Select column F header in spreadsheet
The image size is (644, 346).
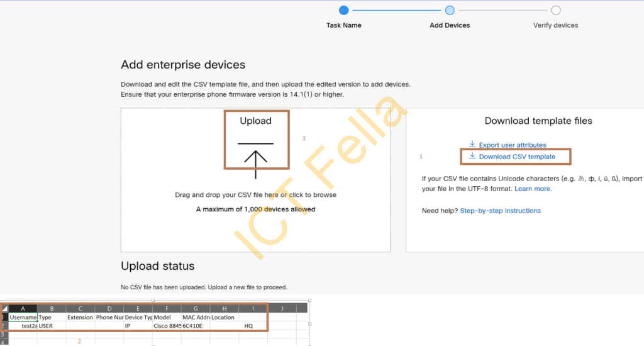[x=167, y=308]
